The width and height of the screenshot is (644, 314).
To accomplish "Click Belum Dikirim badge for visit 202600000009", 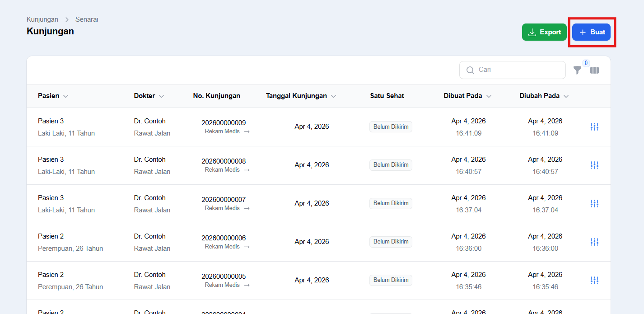I will click(x=391, y=127).
